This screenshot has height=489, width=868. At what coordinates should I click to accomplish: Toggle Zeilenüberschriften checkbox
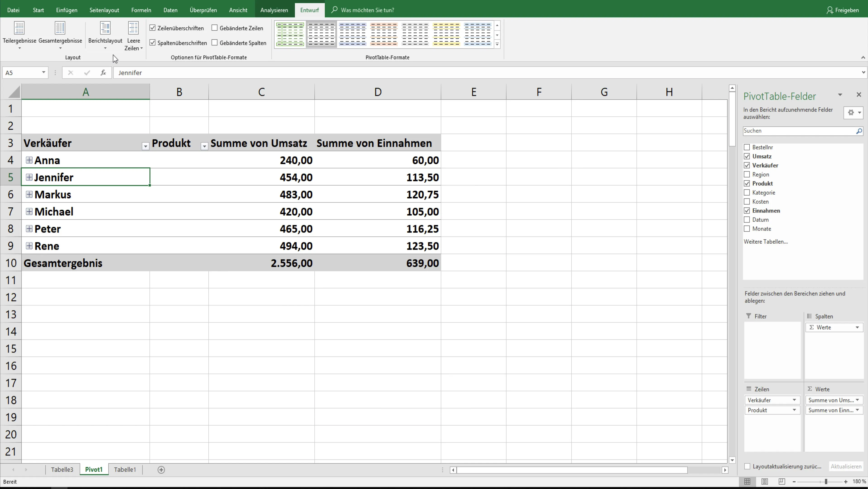[x=153, y=28]
